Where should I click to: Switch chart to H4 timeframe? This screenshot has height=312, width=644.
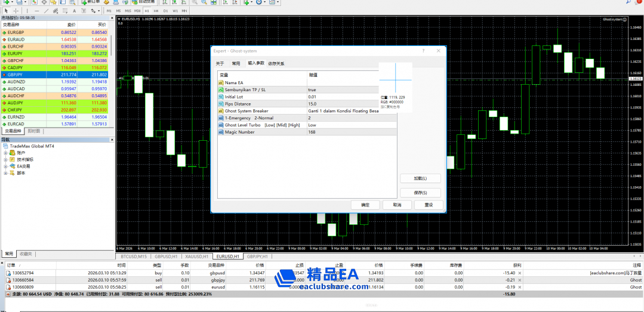coord(156,11)
